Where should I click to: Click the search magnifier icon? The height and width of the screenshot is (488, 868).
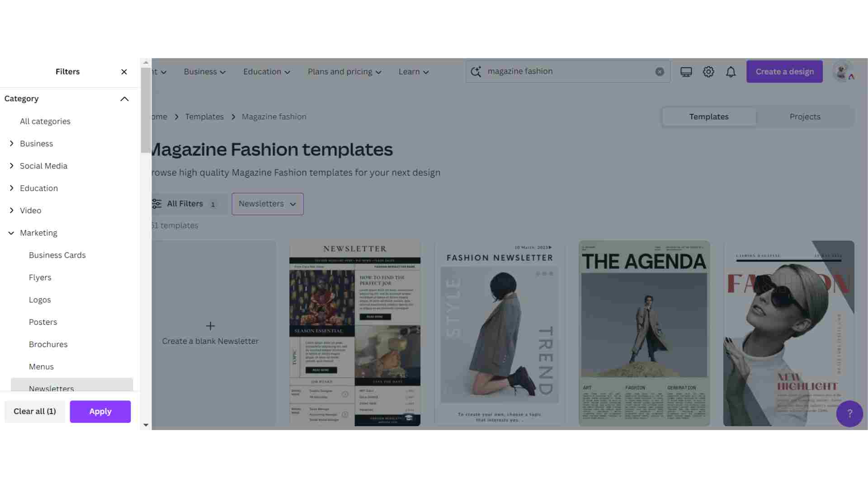point(476,72)
